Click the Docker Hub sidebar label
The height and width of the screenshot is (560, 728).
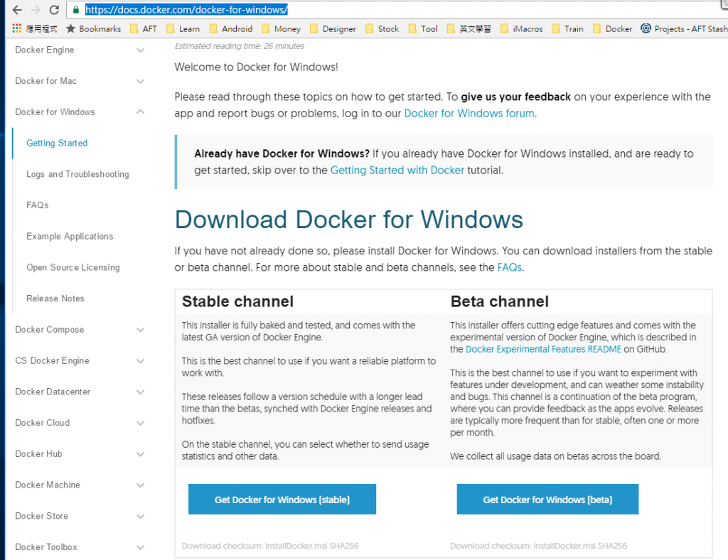[38, 453]
